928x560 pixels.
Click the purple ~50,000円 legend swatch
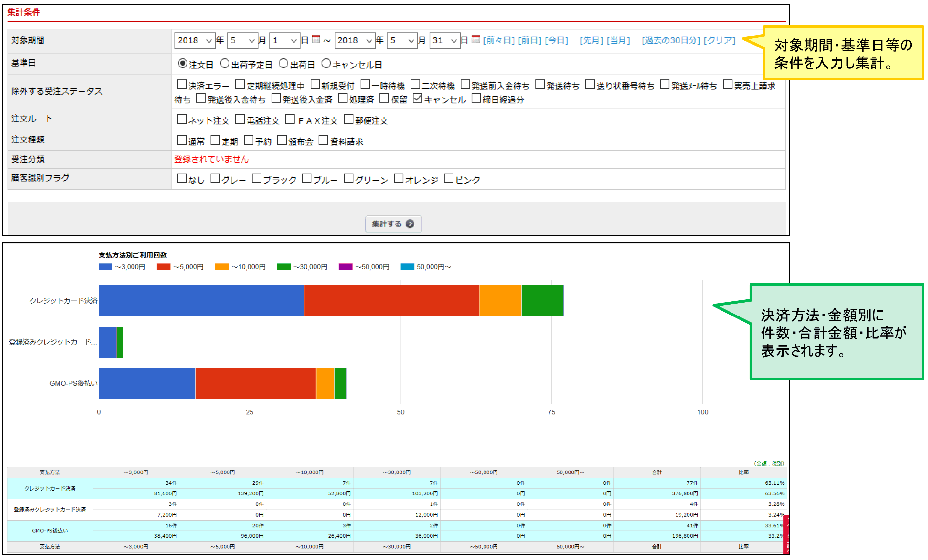(345, 267)
